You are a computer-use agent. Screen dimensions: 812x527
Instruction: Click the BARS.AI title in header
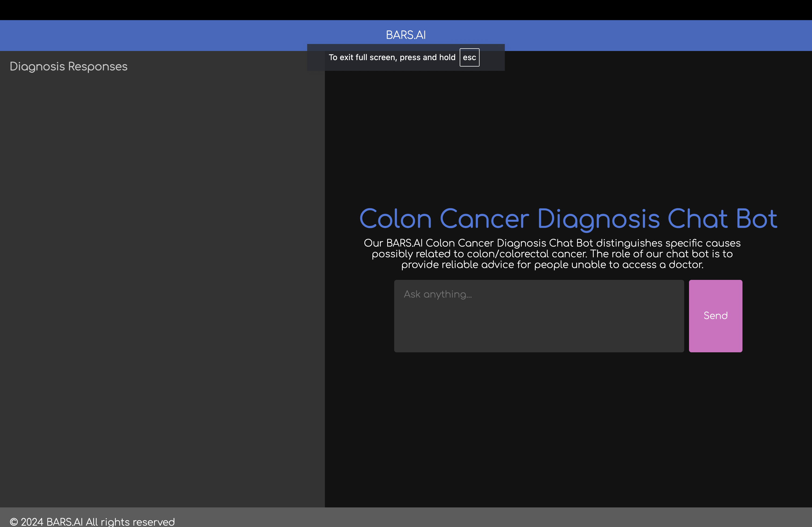(406, 35)
